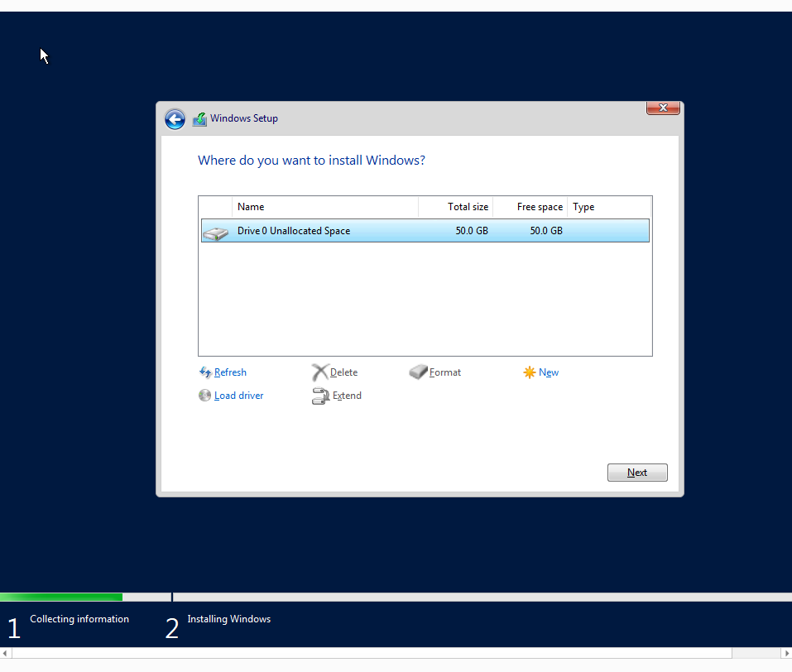Click the Delete X icon
This screenshot has width=792, height=672.
[x=320, y=372]
